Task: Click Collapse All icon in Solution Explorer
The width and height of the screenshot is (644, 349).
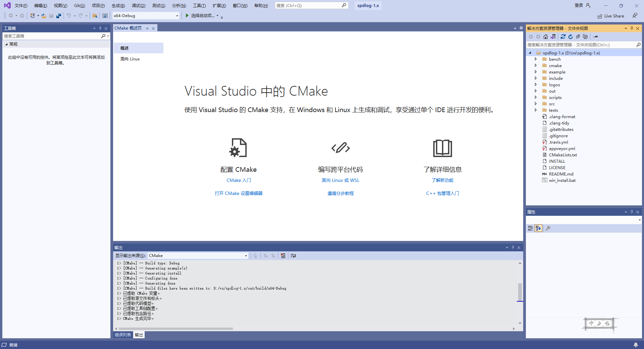Action: [x=578, y=37]
